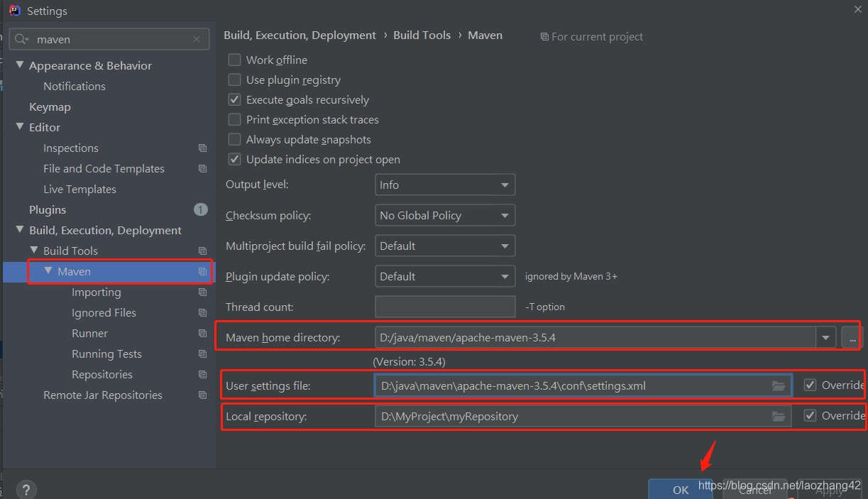
Task: Enable the Work offline checkbox
Action: pyautogui.click(x=234, y=60)
